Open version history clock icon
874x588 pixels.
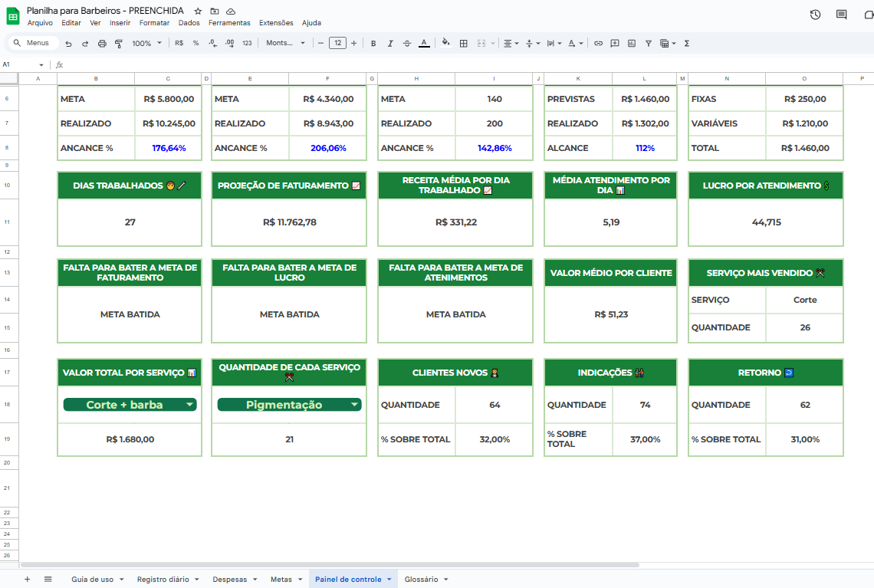coord(815,15)
